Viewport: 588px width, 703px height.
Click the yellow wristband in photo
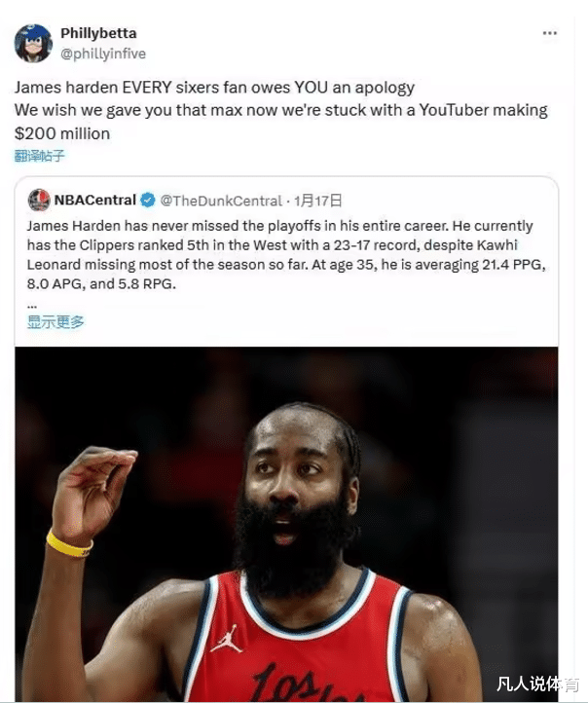(x=68, y=544)
